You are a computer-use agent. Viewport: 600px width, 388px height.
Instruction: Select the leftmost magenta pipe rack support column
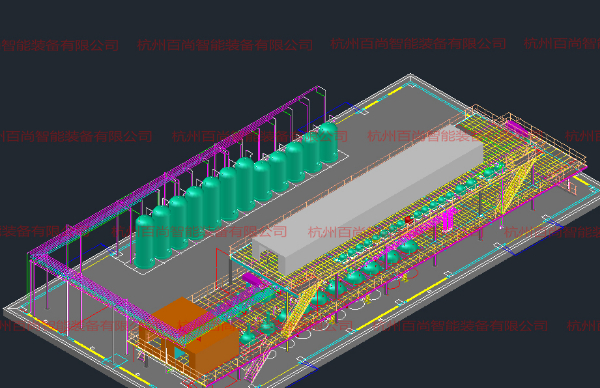pyautogui.click(x=29, y=280)
